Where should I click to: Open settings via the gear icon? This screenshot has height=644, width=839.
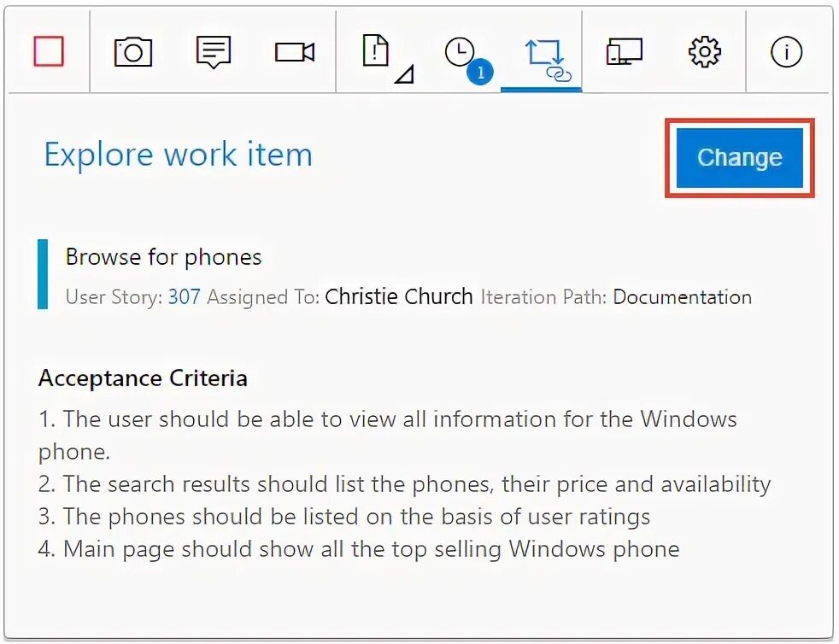704,52
